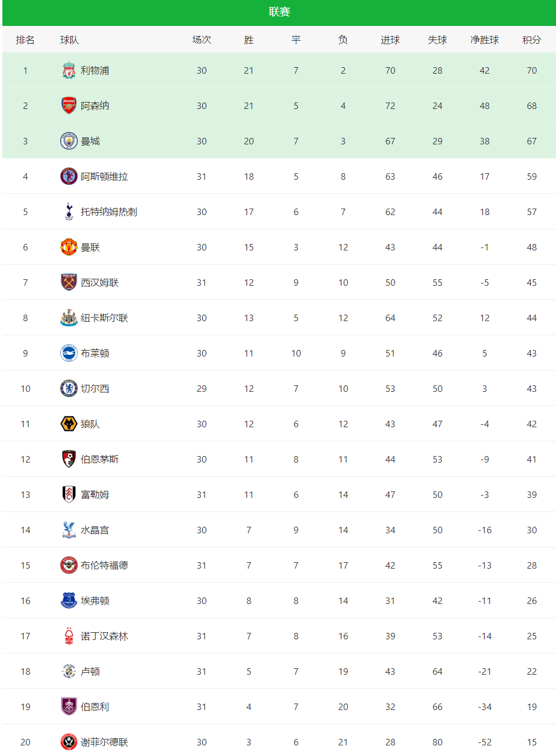This screenshot has height=756, width=556.
Task: Open the 联赛 tab header
Action: pyautogui.click(x=279, y=12)
